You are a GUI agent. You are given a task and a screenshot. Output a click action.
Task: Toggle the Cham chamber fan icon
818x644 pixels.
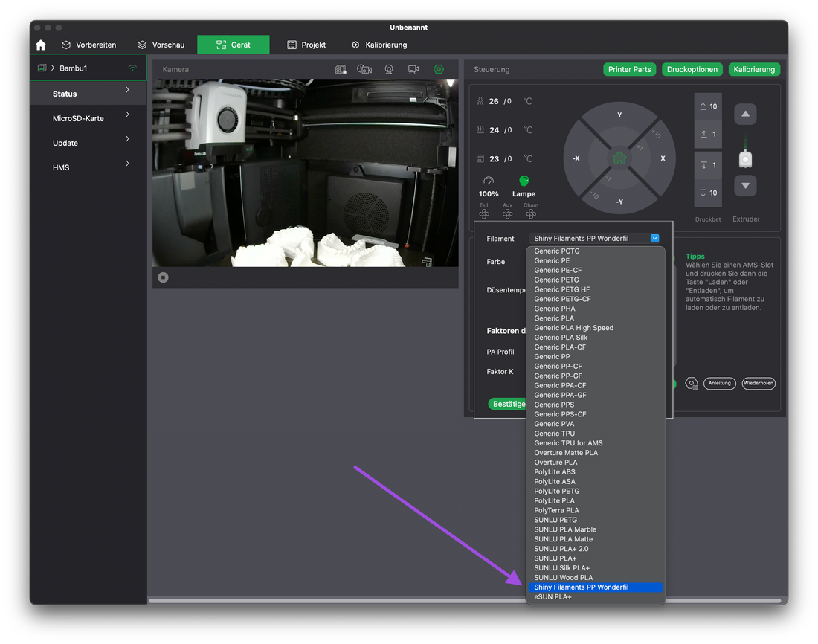point(531,214)
